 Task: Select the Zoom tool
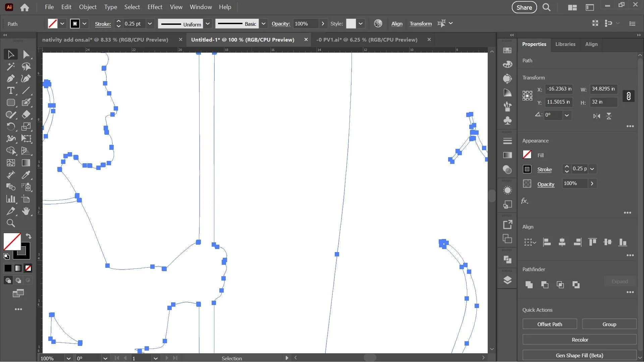10,223
